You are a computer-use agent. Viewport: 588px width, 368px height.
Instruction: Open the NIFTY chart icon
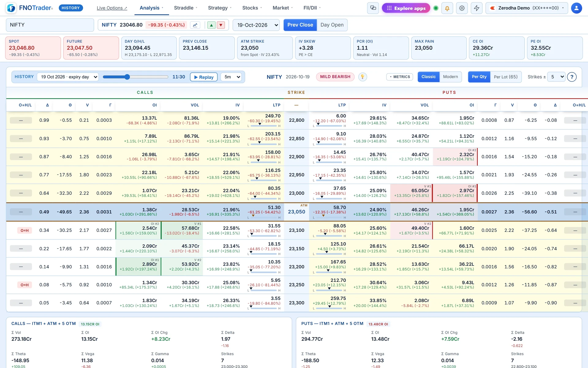[x=195, y=25]
